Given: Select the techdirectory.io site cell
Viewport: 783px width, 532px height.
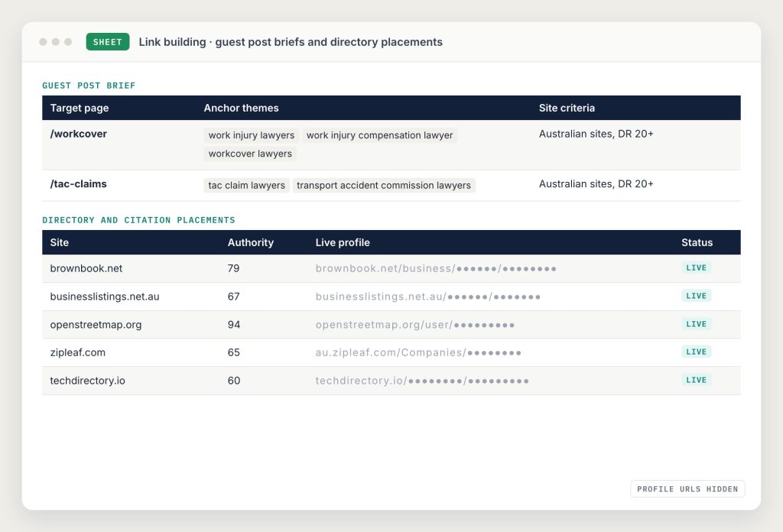Looking at the screenshot, I should point(87,381).
